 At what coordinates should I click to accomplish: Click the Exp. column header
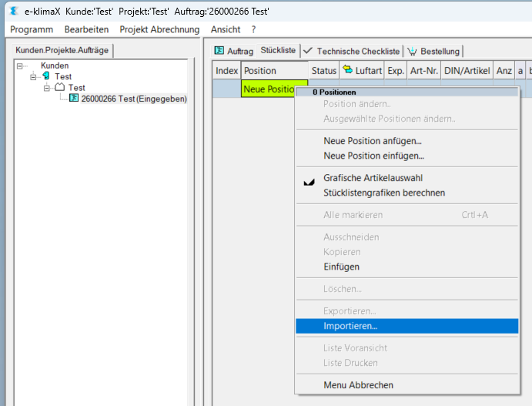pos(396,71)
